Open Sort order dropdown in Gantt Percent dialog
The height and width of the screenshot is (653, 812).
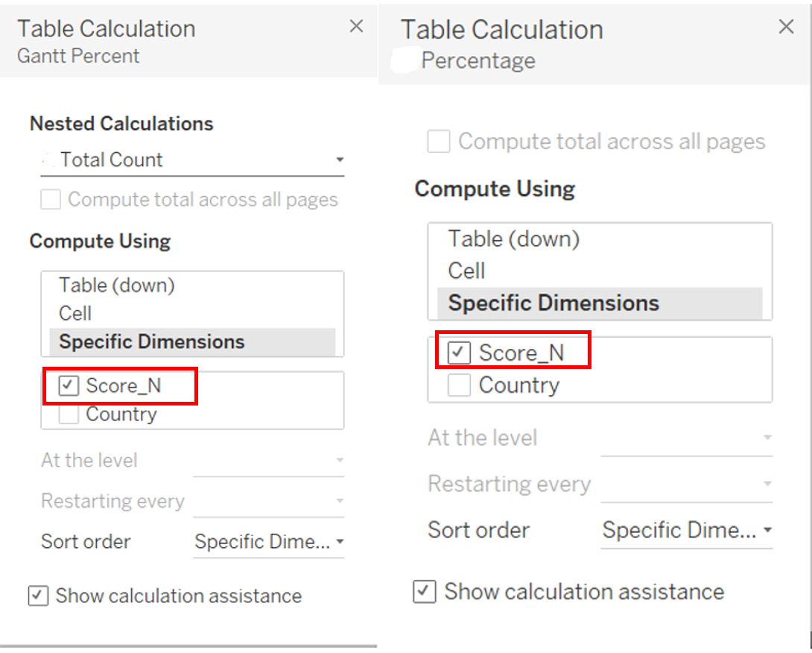pyautogui.click(x=268, y=542)
